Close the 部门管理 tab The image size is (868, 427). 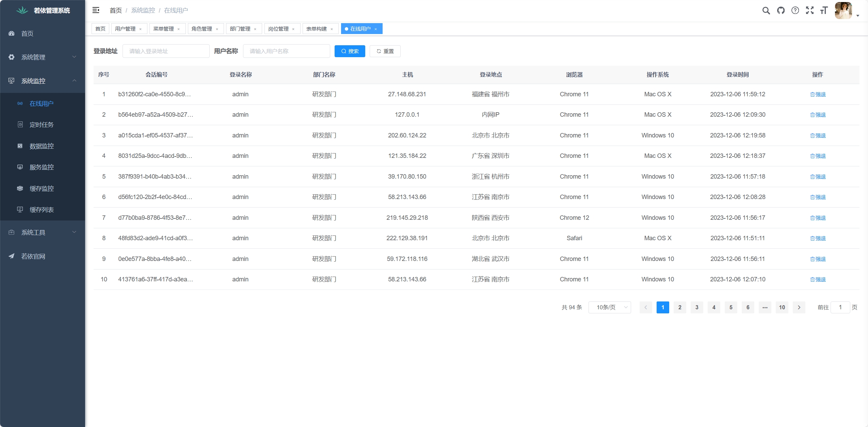tap(255, 29)
